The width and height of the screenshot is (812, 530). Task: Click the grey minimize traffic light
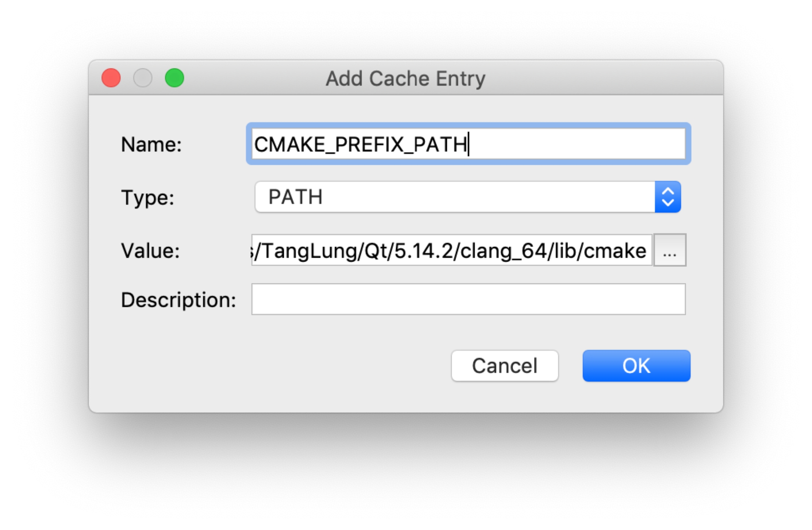pos(142,78)
